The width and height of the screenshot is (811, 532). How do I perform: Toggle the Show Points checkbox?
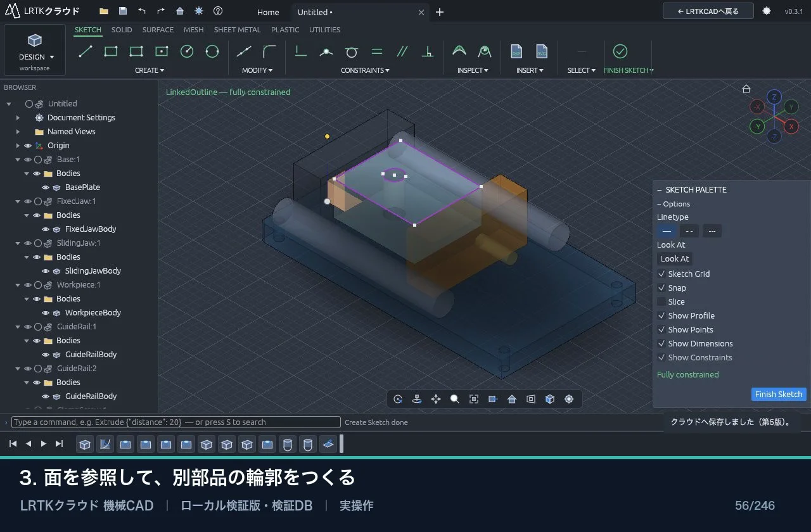coord(661,330)
